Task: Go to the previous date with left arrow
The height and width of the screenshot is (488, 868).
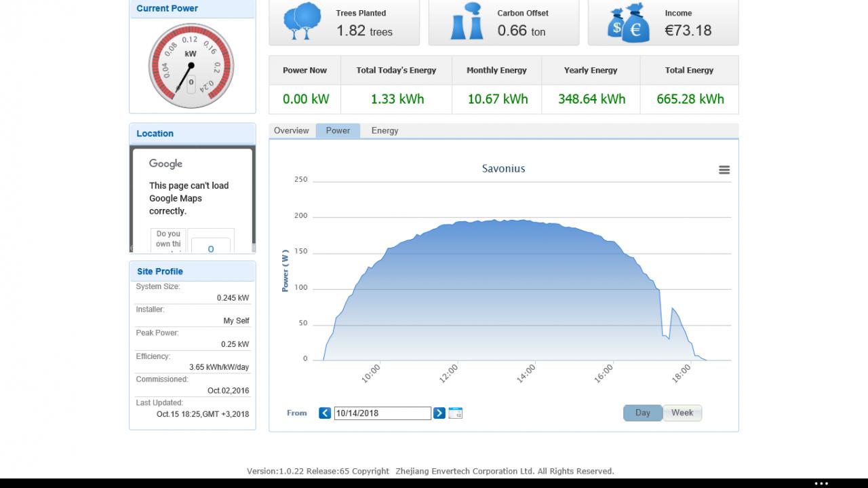Action: tap(325, 413)
